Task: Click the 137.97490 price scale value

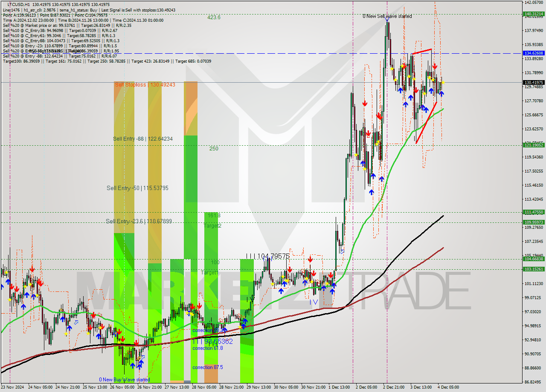Action: (x=534, y=30)
